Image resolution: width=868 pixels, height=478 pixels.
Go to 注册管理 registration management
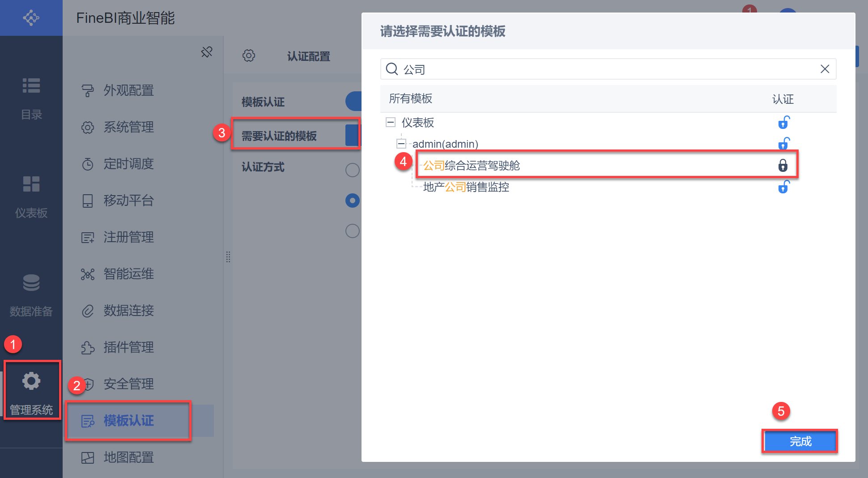click(129, 237)
